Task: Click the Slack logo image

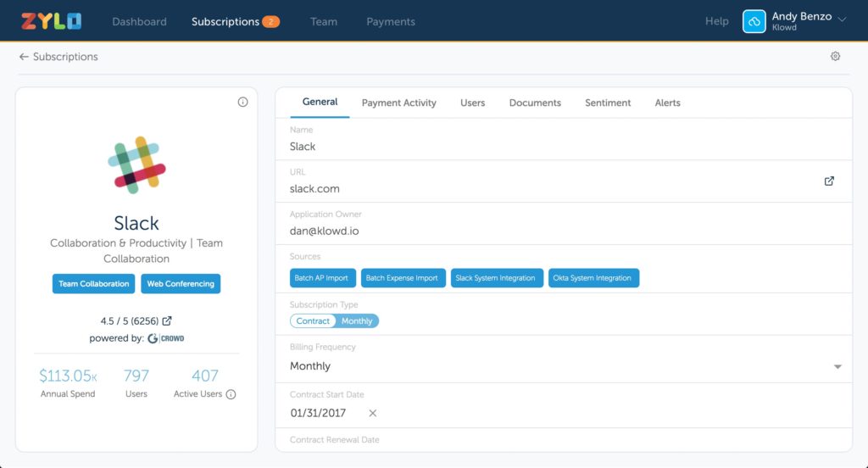Action: [x=136, y=164]
